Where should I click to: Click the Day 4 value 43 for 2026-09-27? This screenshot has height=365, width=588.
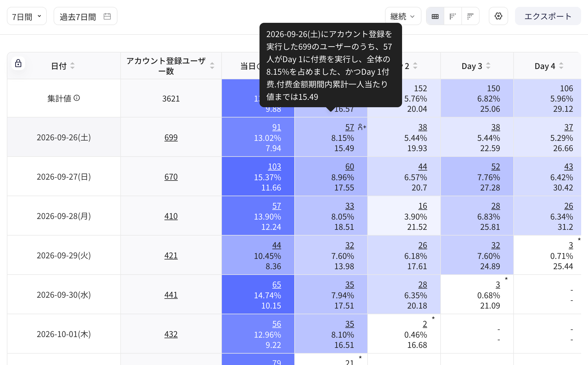click(x=569, y=167)
